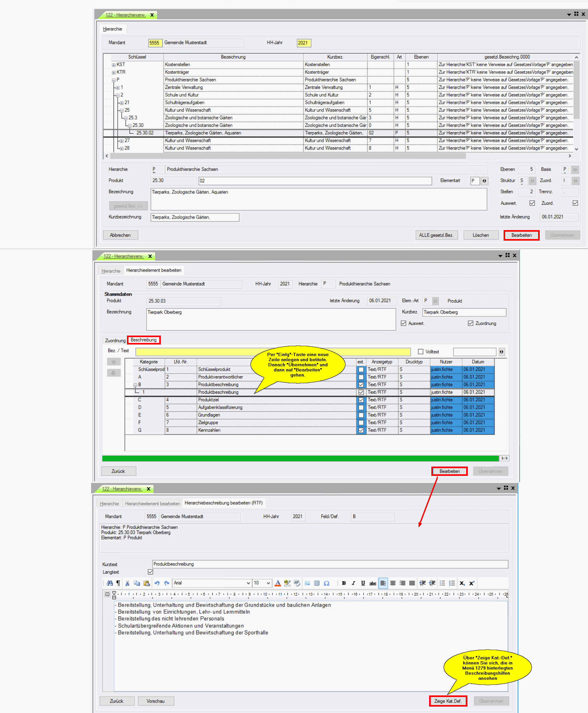Open find with binoculars icon
This screenshot has width=588, height=713.
coord(109,583)
